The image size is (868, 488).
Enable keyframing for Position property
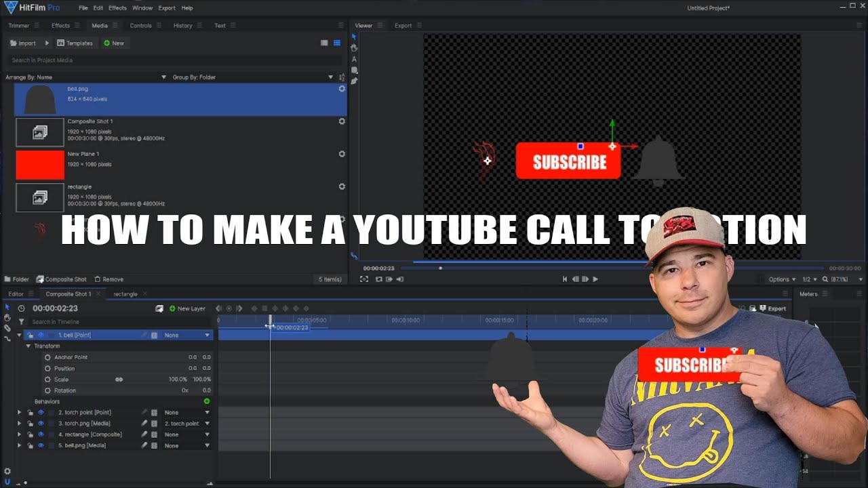pyautogui.click(x=47, y=368)
